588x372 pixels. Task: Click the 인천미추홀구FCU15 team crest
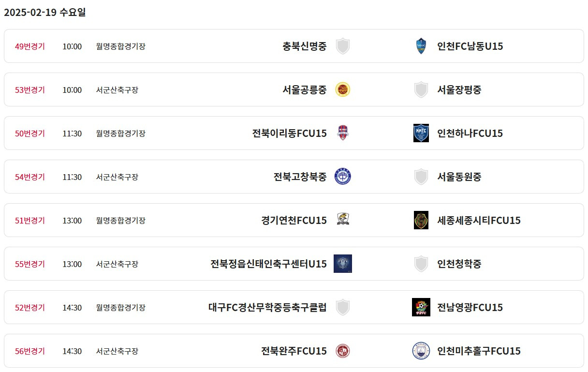(x=421, y=351)
